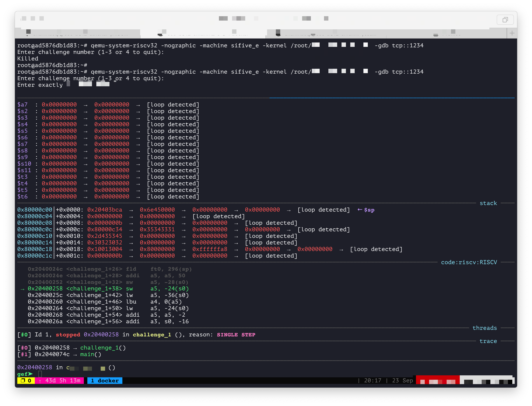Click the gef prompt input cursor

click(x=40, y=374)
